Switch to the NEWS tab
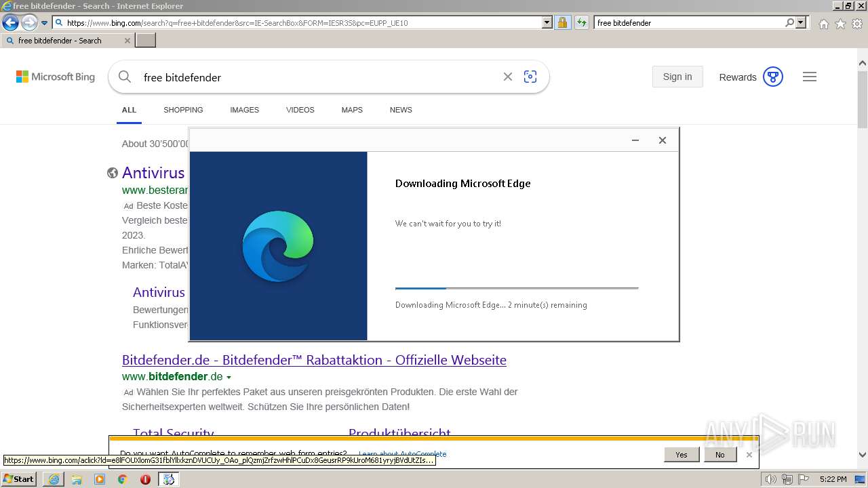Image resolution: width=868 pixels, height=488 pixels. pyautogui.click(x=401, y=110)
